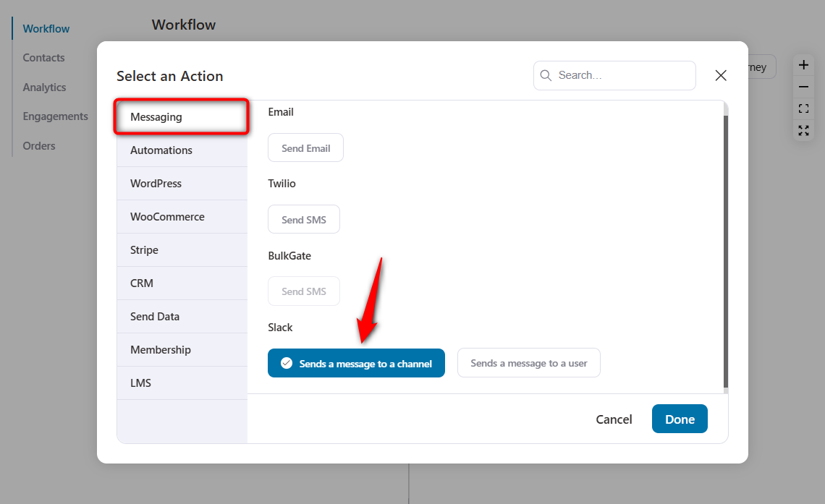Click the expand view icon below fit-to-screen
The width and height of the screenshot is (825, 504).
click(803, 131)
